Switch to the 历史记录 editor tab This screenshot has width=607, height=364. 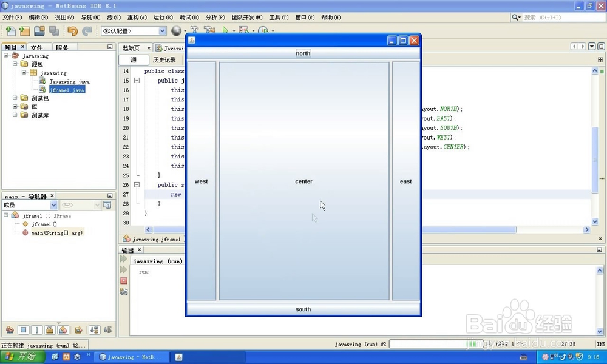click(164, 60)
